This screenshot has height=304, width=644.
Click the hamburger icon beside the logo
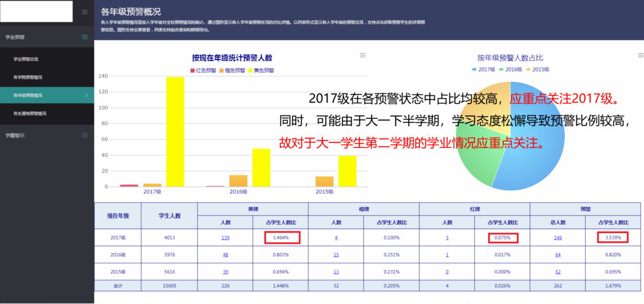tap(85, 12)
